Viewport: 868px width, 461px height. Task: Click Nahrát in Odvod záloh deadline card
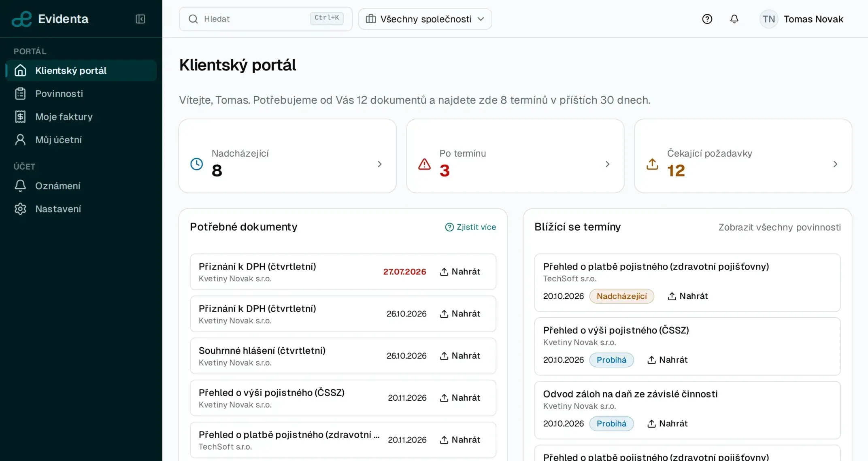pos(667,424)
